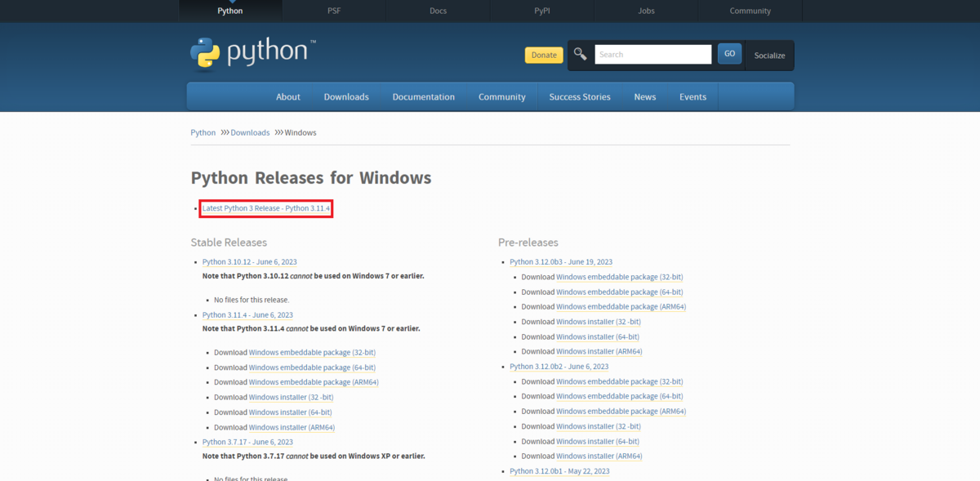Open the Community navigation menu item
This screenshot has height=481, width=980.
(502, 96)
